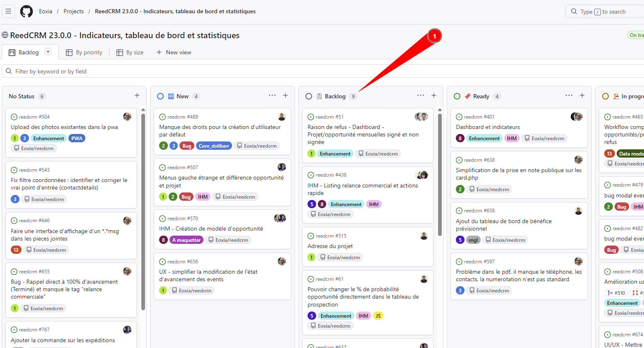Expand the Backlog view tab dropdown arrow

(x=48, y=52)
